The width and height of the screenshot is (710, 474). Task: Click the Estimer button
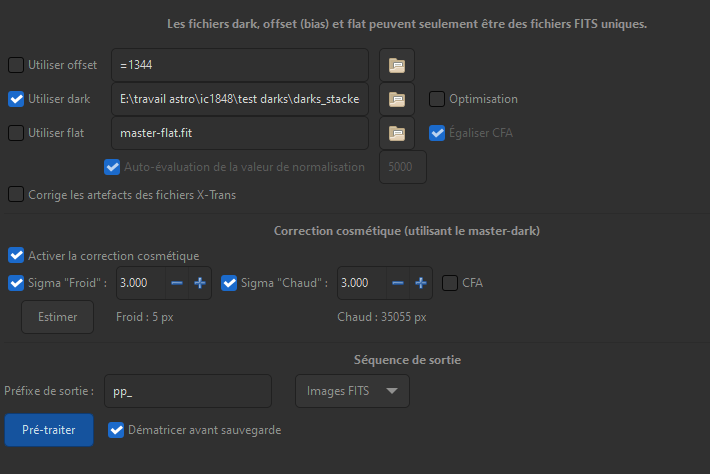click(58, 317)
